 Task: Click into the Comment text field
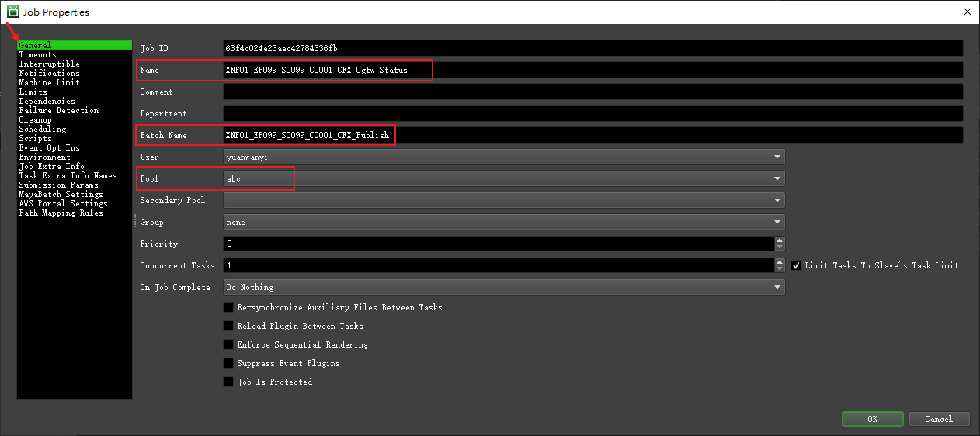click(x=593, y=92)
